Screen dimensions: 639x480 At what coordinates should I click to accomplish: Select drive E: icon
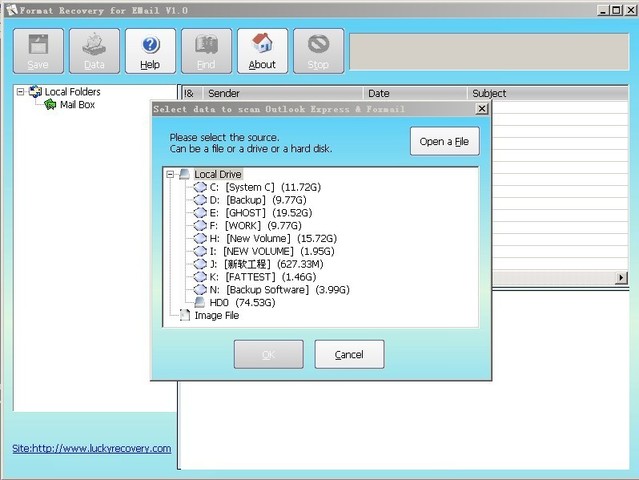(200, 213)
